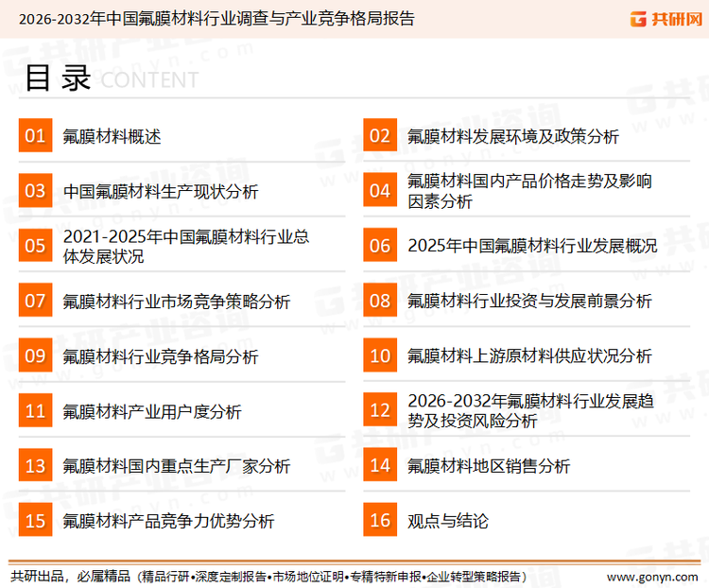Viewport: 709px width, 588px height.
Task: Click the orange 09 number box
Action: pyautogui.click(x=35, y=355)
